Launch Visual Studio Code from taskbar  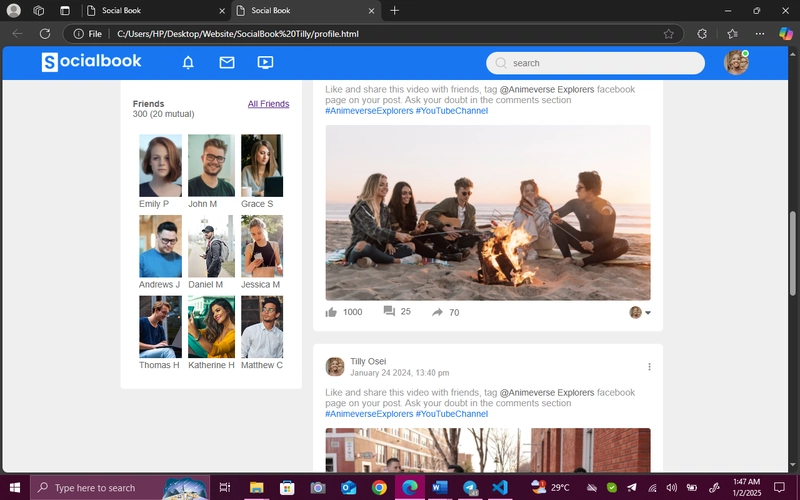point(499,488)
